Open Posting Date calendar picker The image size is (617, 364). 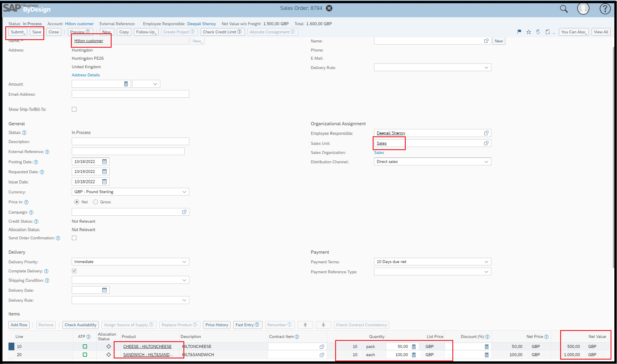pyautogui.click(x=104, y=162)
